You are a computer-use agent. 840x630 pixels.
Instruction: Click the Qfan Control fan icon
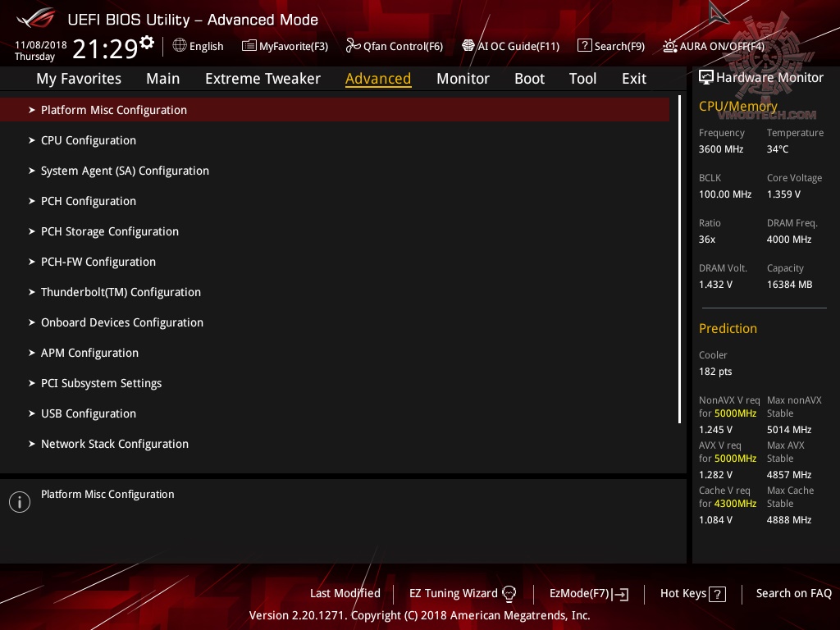(x=353, y=46)
